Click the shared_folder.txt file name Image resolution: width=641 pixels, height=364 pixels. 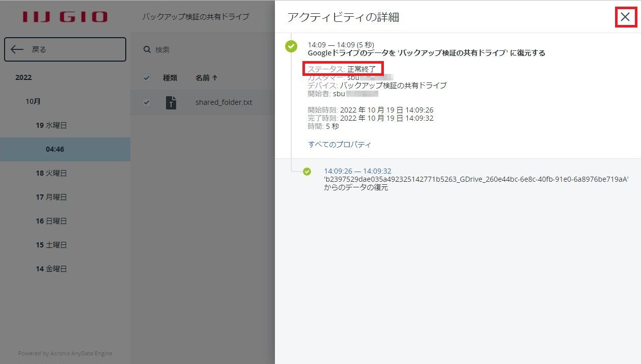tap(224, 102)
